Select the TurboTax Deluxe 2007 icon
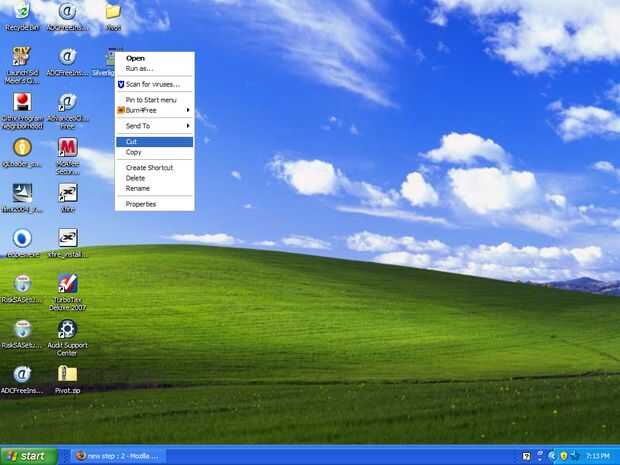The height and width of the screenshot is (465, 620). (68, 292)
